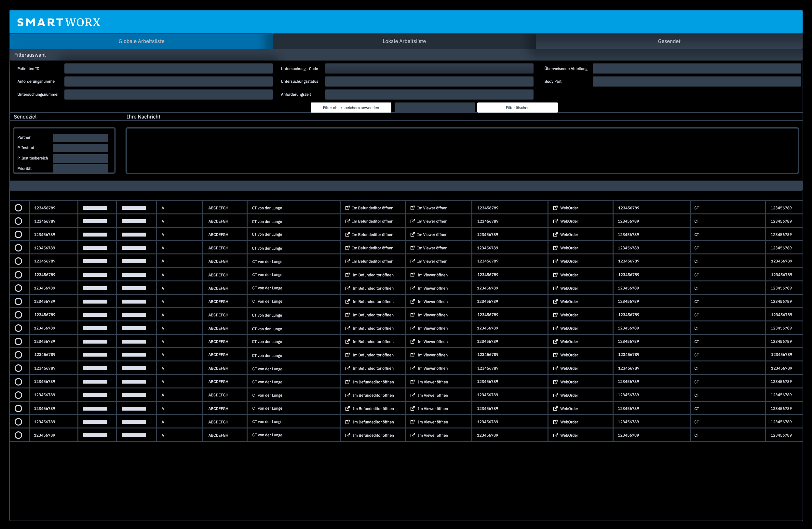Select radio button of last table row
812x529 pixels.
[19, 435]
